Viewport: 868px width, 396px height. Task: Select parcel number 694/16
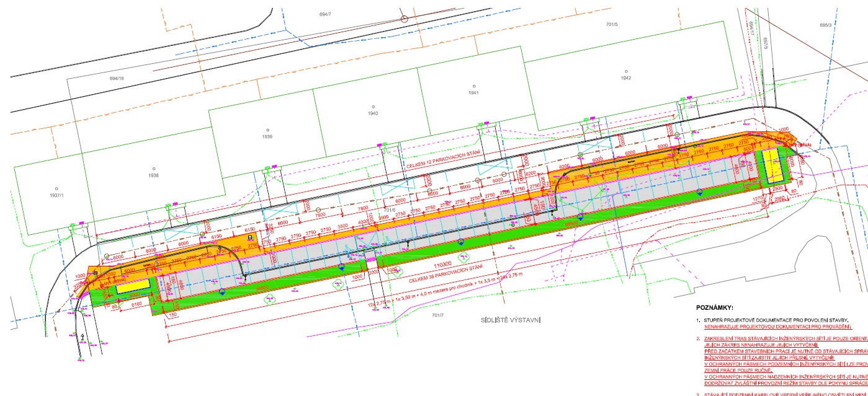click(x=117, y=79)
